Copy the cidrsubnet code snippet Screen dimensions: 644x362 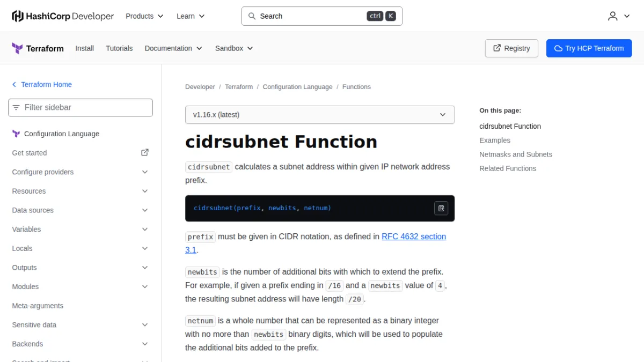441,208
